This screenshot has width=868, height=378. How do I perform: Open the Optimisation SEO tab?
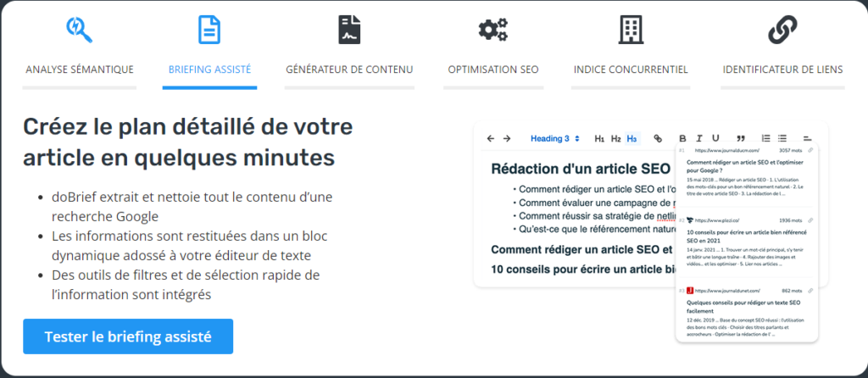[492, 69]
